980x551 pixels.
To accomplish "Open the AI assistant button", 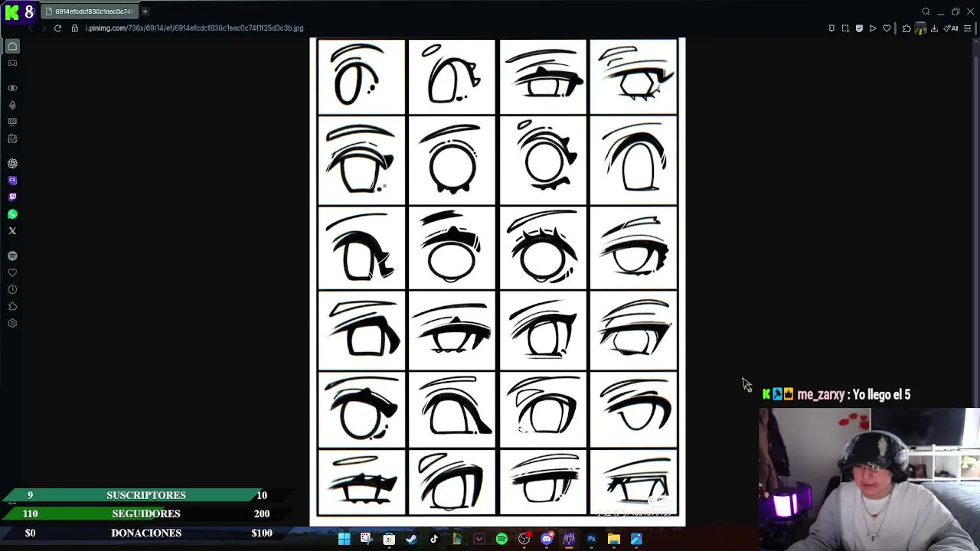I will [951, 28].
